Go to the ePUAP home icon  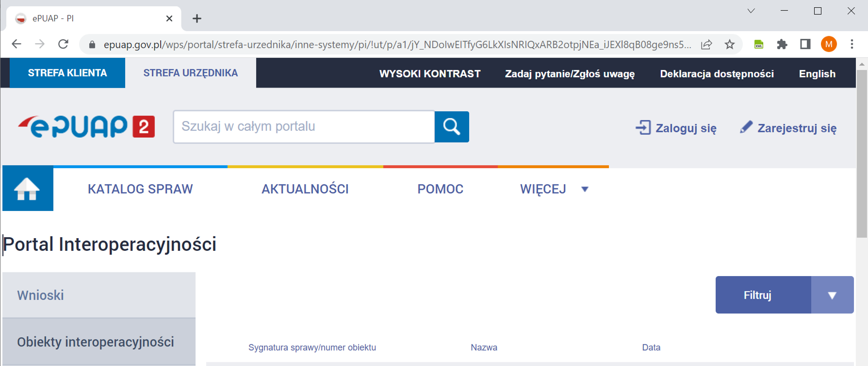pos(28,188)
